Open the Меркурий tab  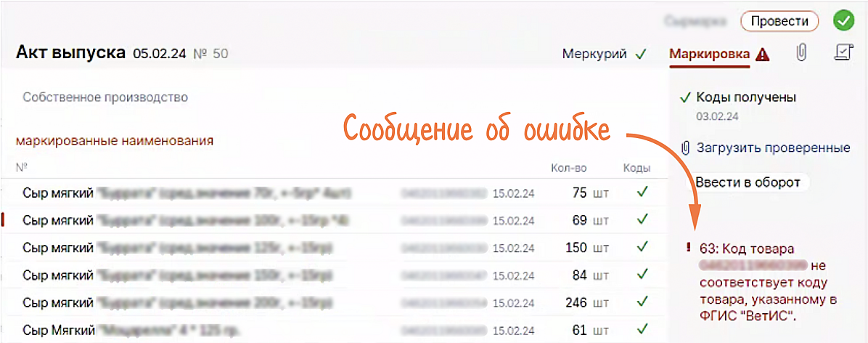pyautogui.click(x=594, y=54)
